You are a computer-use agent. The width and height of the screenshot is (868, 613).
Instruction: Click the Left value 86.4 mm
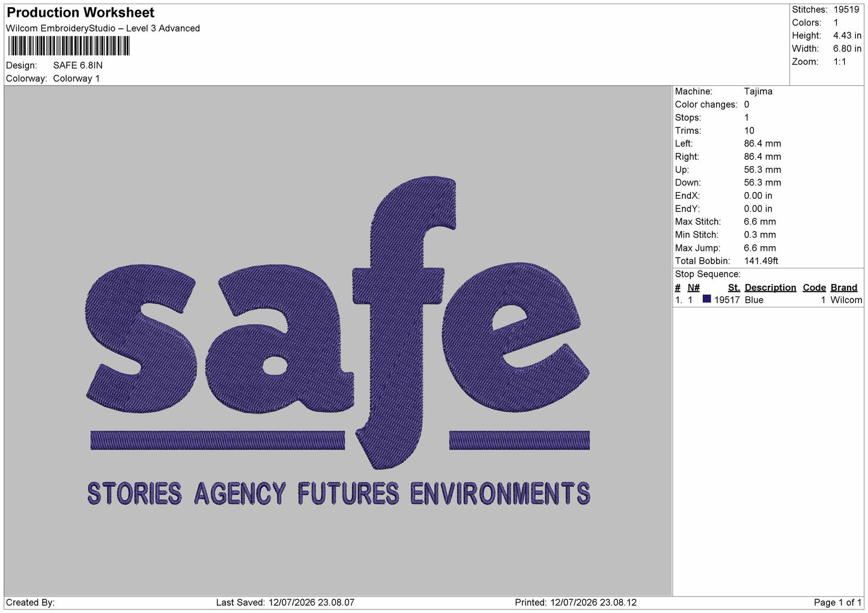click(762, 143)
